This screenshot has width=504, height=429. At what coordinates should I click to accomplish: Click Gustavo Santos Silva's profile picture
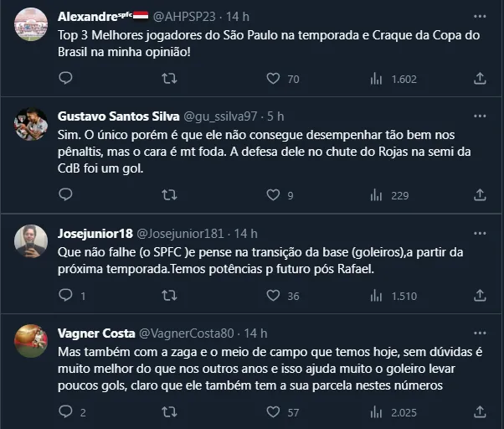[31, 124]
